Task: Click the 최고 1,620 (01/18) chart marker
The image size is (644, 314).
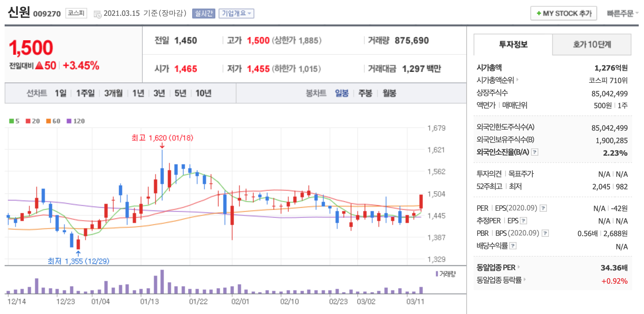Action: [x=162, y=138]
